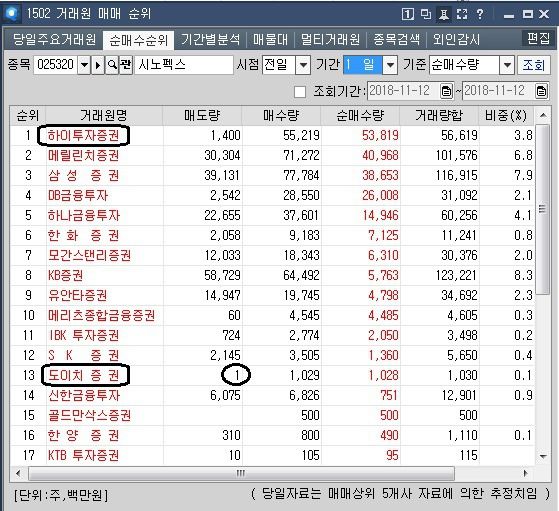Open help question mark icon
The width and height of the screenshot is (559, 511).
click(480, 14)
